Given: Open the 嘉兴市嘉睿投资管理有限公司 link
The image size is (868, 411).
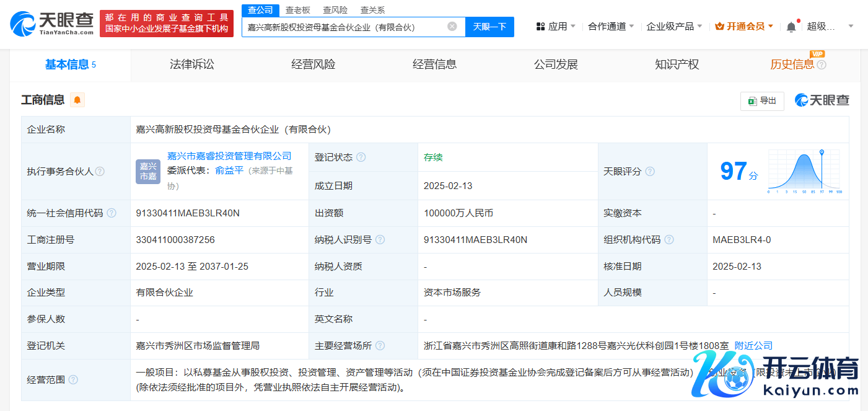Looking at the screenshot, I should point(229,156).
